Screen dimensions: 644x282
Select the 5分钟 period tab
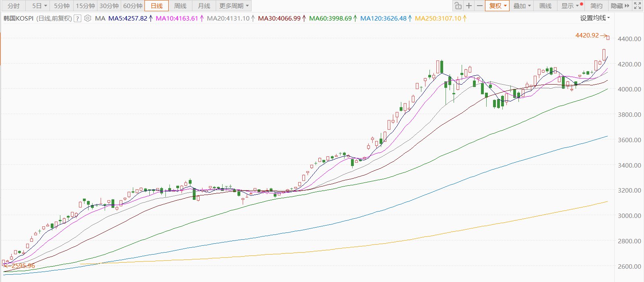(x=62, y=6)
